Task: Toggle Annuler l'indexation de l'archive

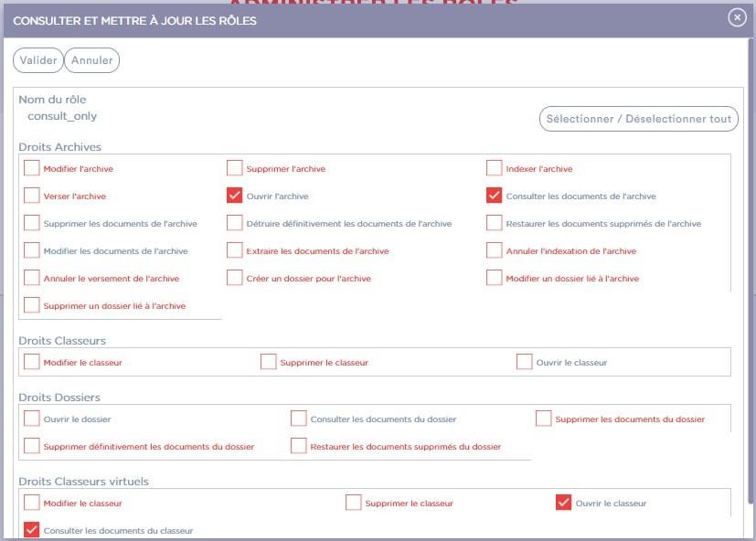Action: 495,250
